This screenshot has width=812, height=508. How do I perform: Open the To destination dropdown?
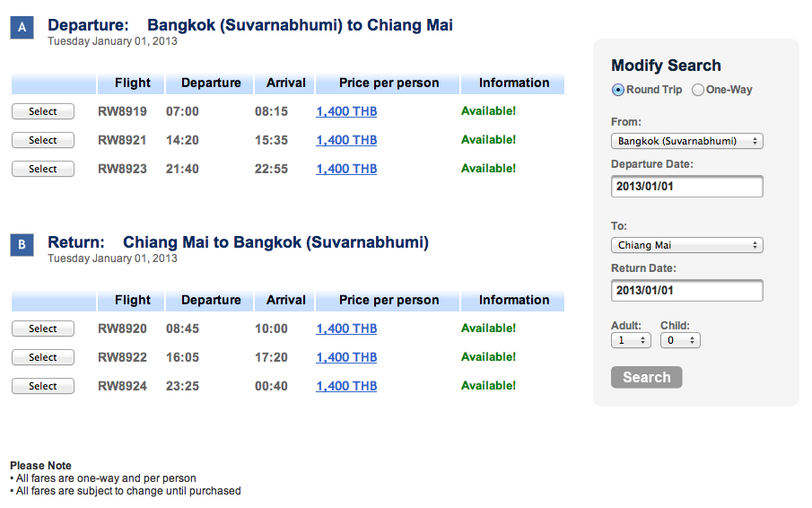pos(687,245)
